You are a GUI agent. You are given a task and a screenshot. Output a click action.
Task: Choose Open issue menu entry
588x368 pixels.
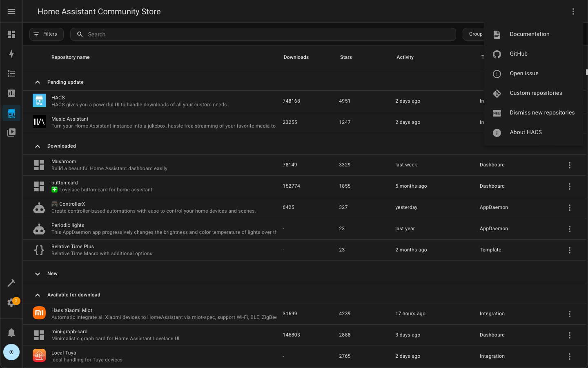click(x=533, y=74)
